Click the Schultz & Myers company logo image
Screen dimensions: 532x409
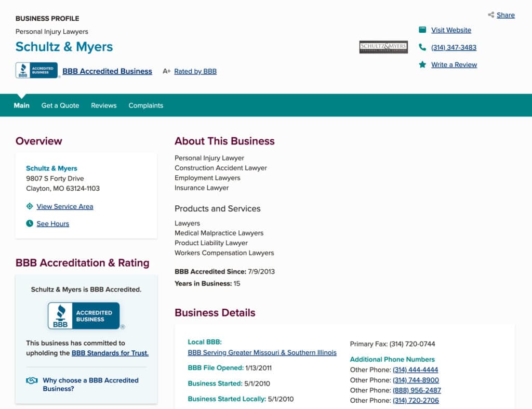click(x=383, y=47)
